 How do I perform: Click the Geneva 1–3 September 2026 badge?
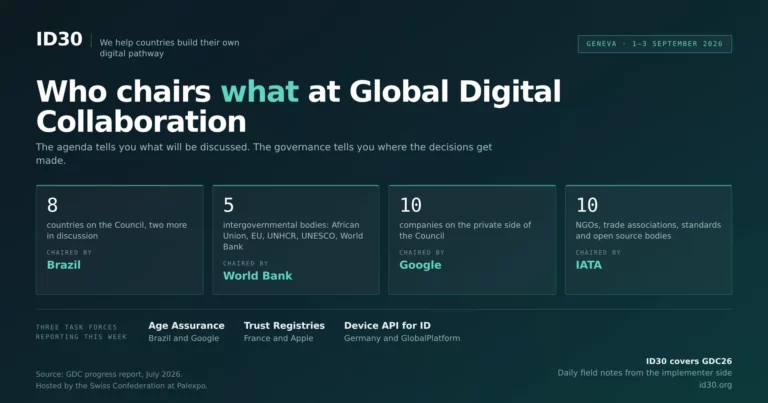tap(654, 44)
